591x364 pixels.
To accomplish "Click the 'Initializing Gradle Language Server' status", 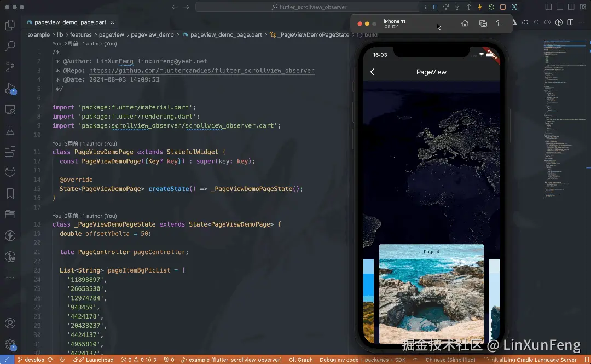I will point(530,360).
